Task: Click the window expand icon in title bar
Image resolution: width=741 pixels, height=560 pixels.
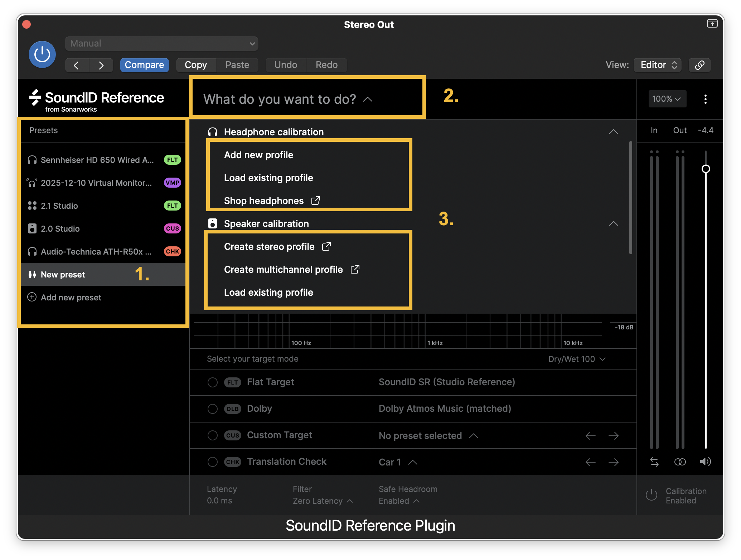Action: (712, 24)
